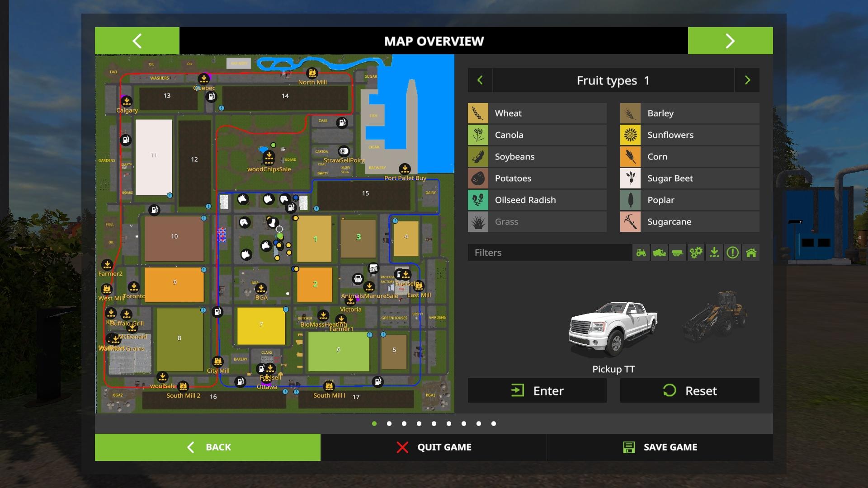Viewport: 868px width, 488px height.
Task: Go to previous Fruit types page
Action: [x=480, y=80]
